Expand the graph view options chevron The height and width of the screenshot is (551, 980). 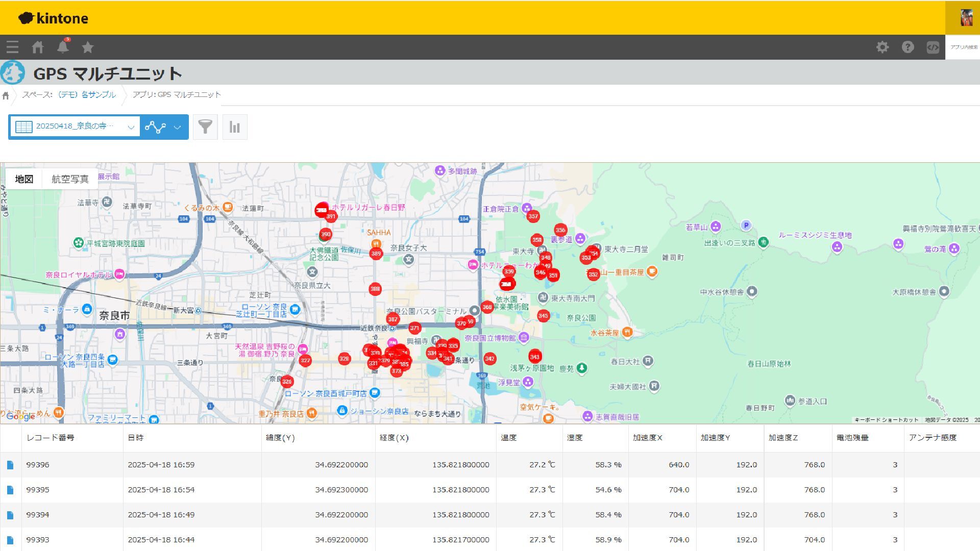click(177, 127)
